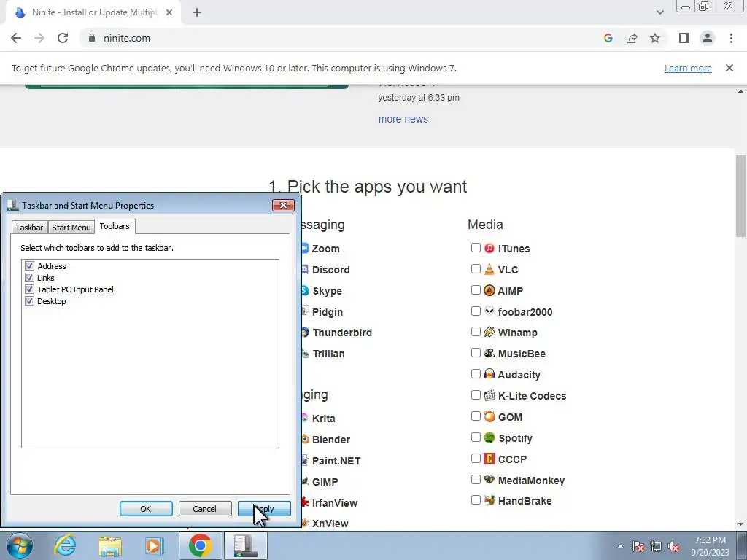Switch to the Start Menu tab

click(71, 227)
